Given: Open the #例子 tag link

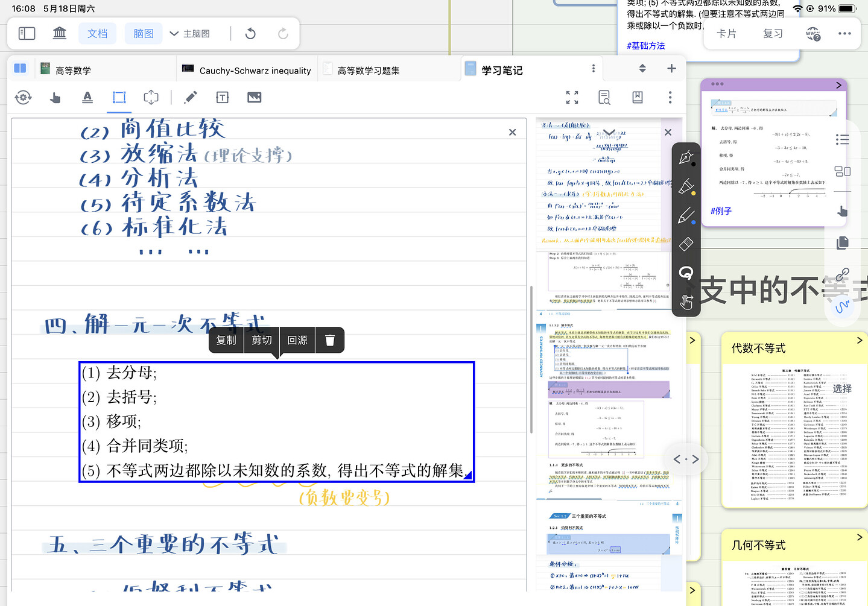Looking at the screenshot, I should [x=721, y=211].
